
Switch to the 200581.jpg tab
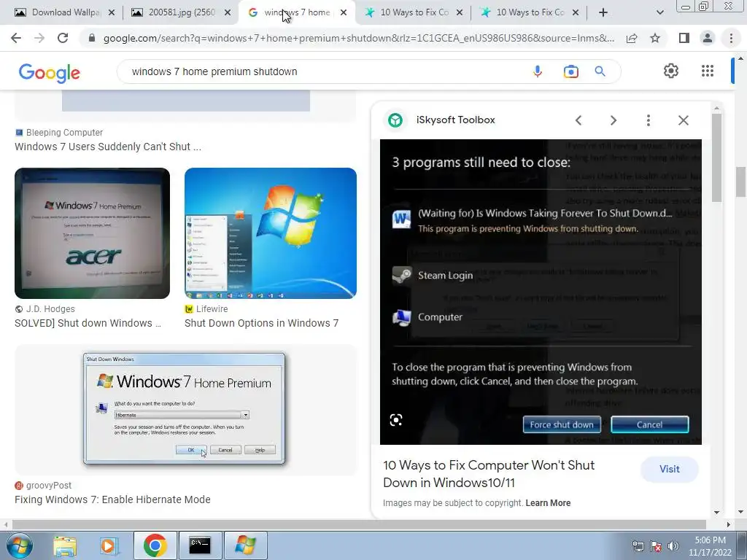tap(180, 12)
